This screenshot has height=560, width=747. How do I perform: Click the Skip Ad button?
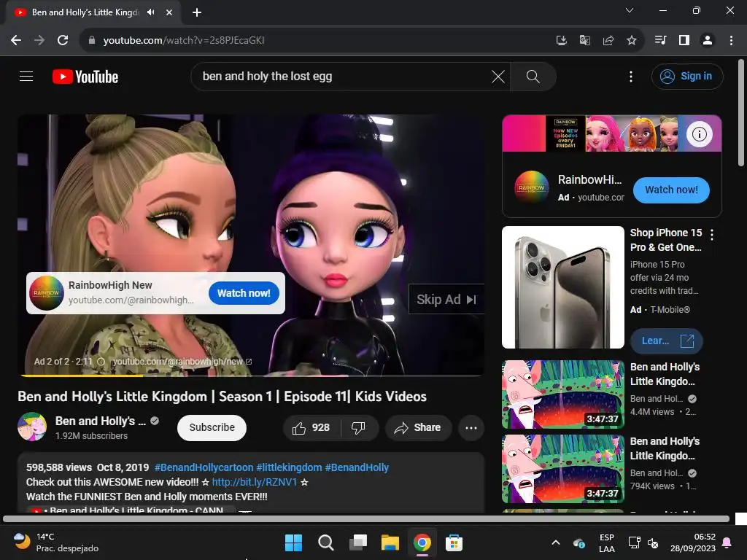[x=446, y=300]
